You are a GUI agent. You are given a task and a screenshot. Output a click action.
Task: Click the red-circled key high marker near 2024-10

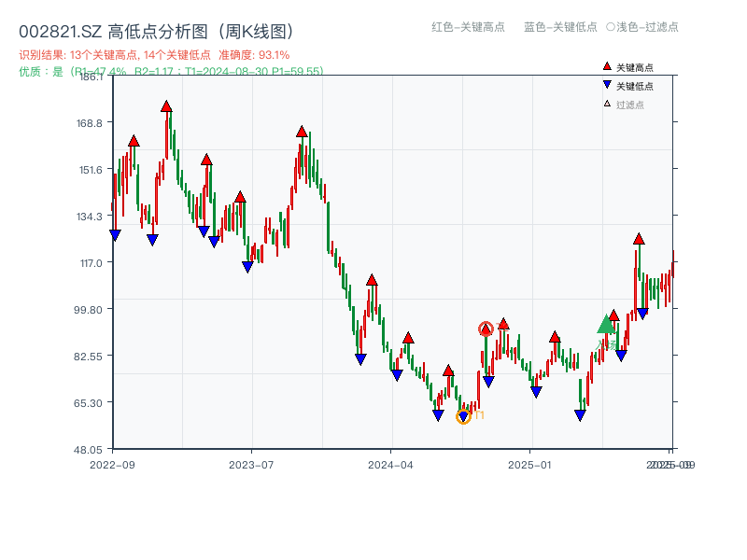(487, 328)
